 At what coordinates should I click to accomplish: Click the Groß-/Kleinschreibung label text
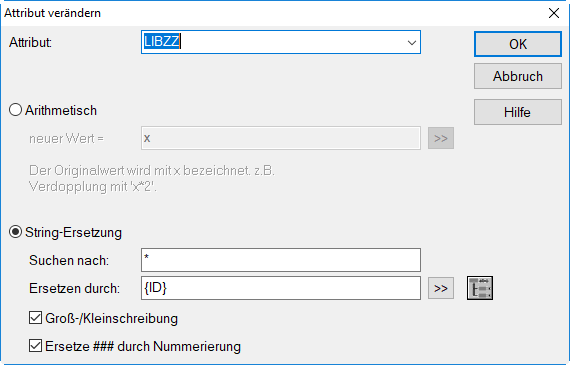coord(111,318)
